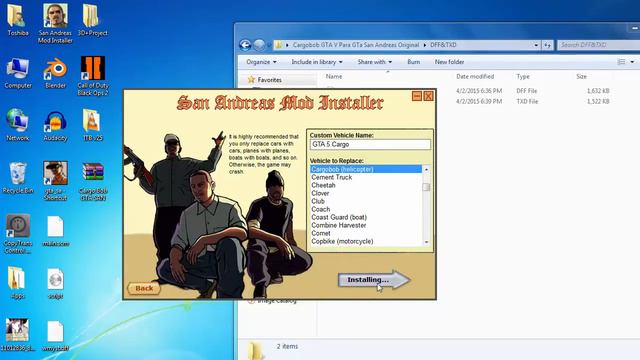The height and width of the screenshot is (360, 640).
Task: Select Favorites in Explorer navigation pane
Action: click(x=269, y=80)
